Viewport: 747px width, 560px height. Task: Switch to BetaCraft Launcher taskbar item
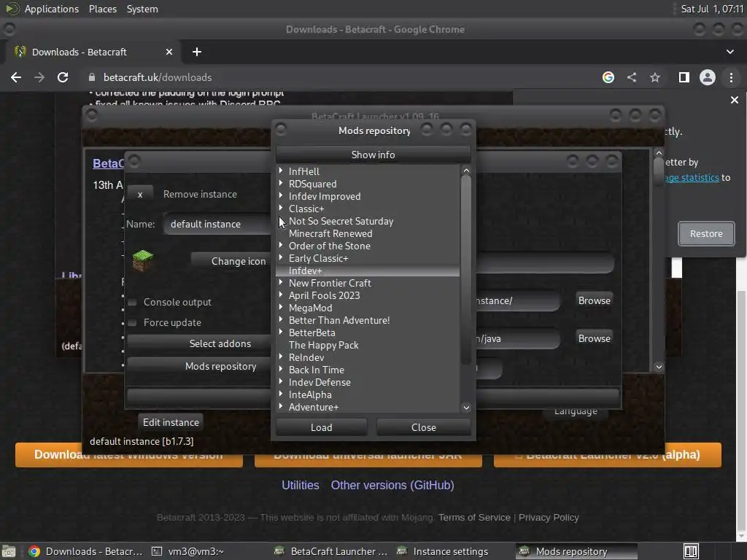[332, 551]
